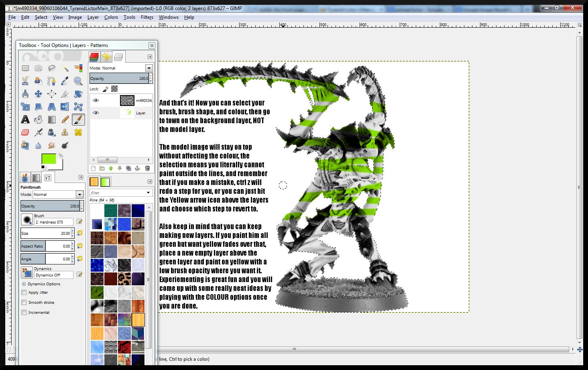Image resolution: width=588 pixels, height=370 pixels.
Task: Select the Rectangle Select tool
Action: point(25,68)
